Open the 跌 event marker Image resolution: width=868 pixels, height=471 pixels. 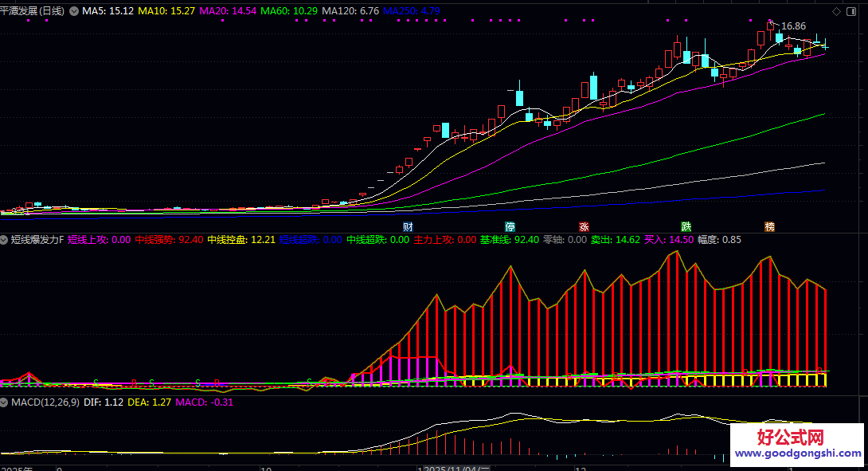(686, 226)
